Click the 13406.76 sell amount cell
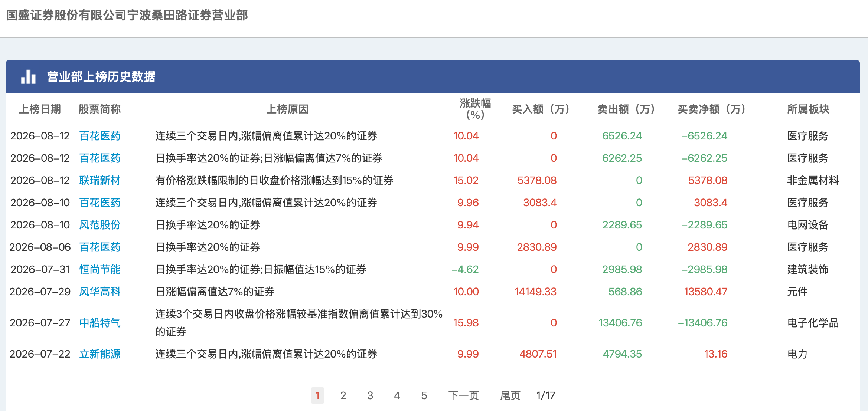Image resolution: width=868 pixels, height=411 pixels. point(620,323)
